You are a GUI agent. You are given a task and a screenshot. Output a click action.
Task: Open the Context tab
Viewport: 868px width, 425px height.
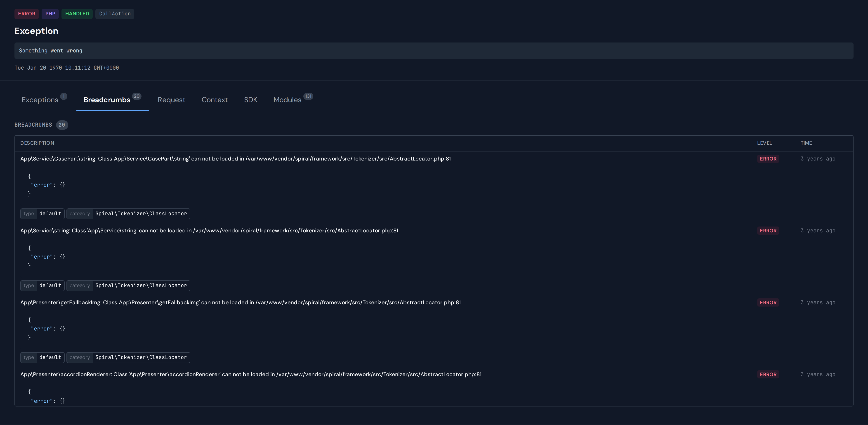click(x=214, y=100)
